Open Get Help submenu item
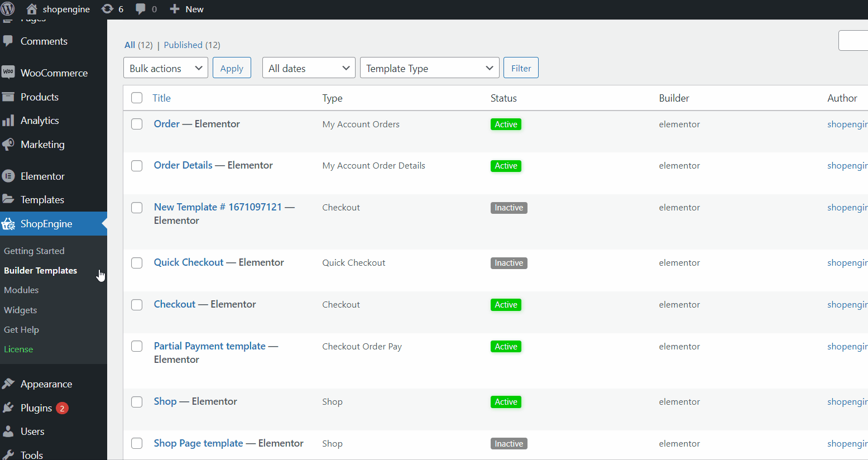This screenshot has height=460, width=868. 21,330
